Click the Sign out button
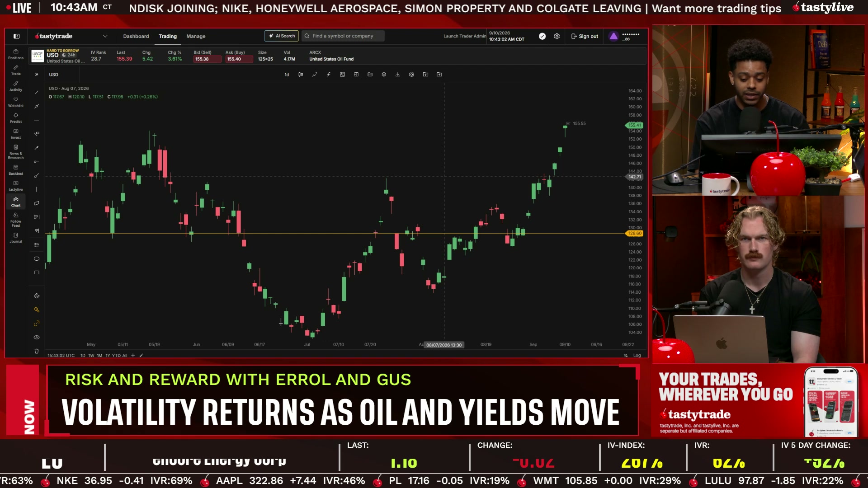The height and width of the screenshot is (488, 868). 585,36
